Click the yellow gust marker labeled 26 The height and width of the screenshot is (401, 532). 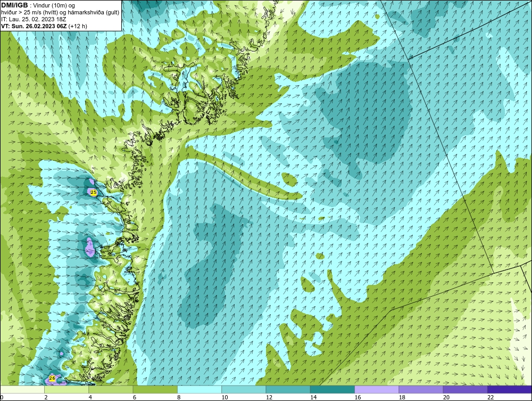[52, 378]
